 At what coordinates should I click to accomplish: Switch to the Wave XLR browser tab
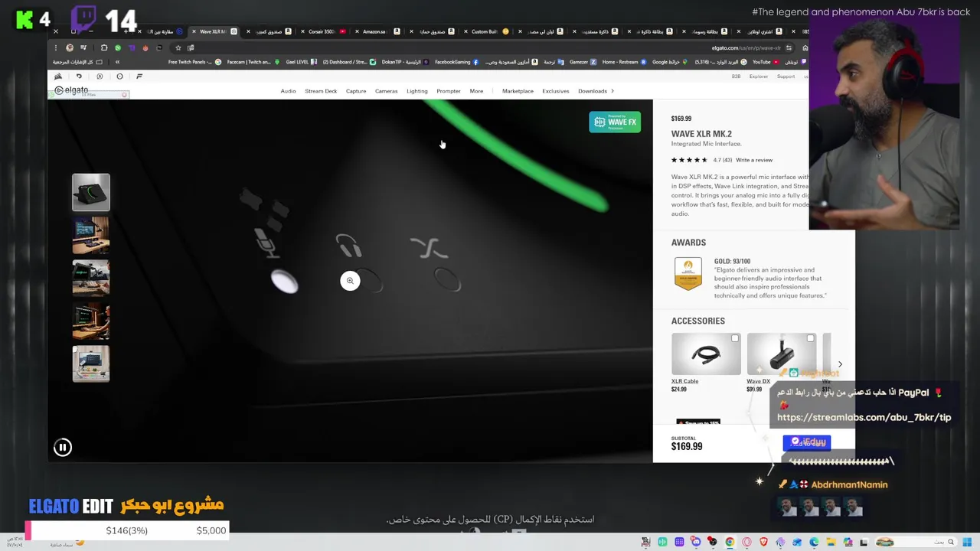click(x=213, y=31)
